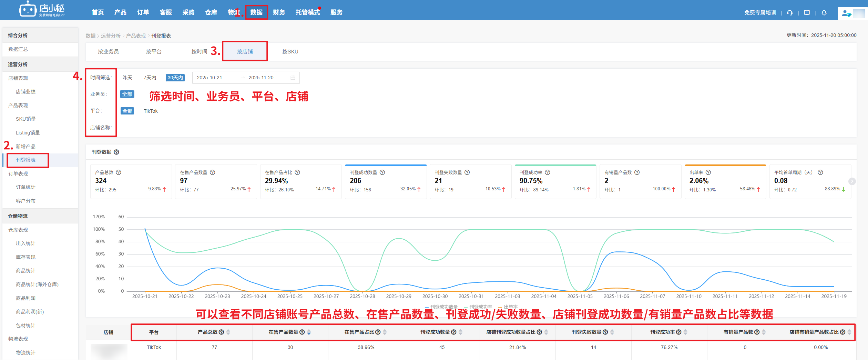Switch to the 按SKU tab
The height and width of the screenshot is (360, 868).
(290, 52)
